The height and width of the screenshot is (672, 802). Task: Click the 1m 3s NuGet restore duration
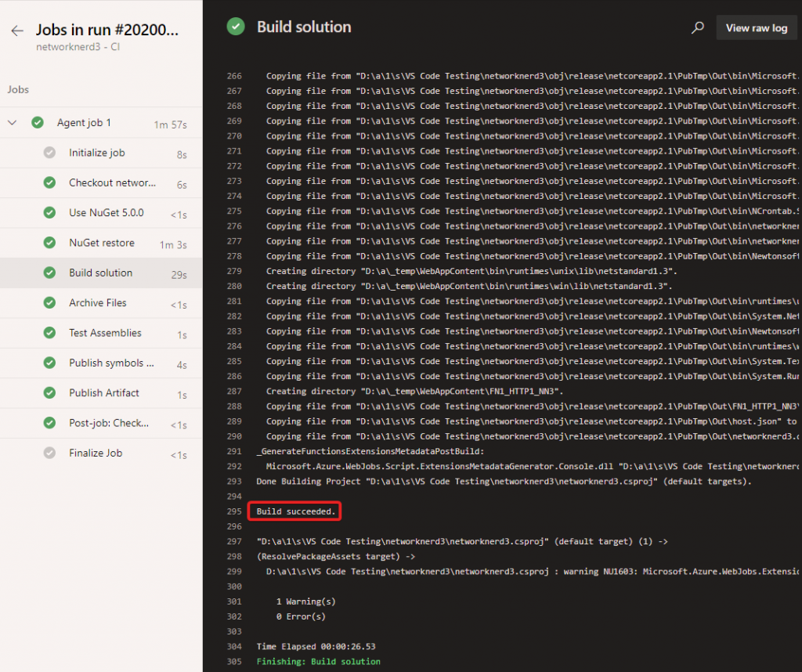[x=173, y=244]
